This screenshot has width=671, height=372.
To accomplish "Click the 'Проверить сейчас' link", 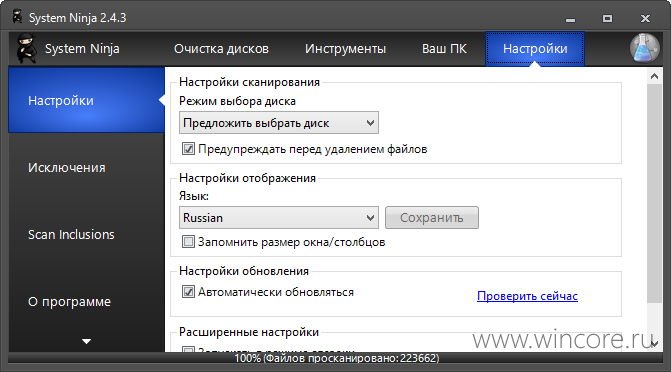I will [x=527, y=296].
